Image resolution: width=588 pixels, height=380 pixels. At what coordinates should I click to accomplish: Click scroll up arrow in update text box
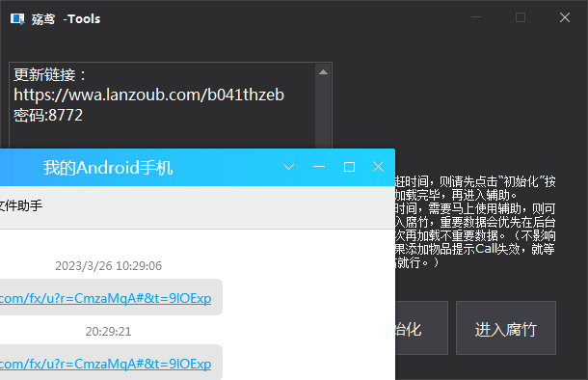[x=323, y=72]
